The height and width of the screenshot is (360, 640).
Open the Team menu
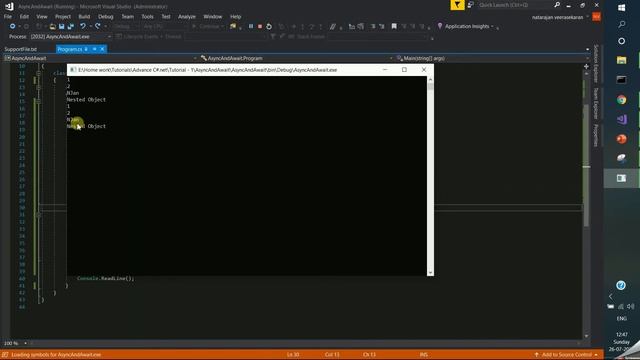127,17
